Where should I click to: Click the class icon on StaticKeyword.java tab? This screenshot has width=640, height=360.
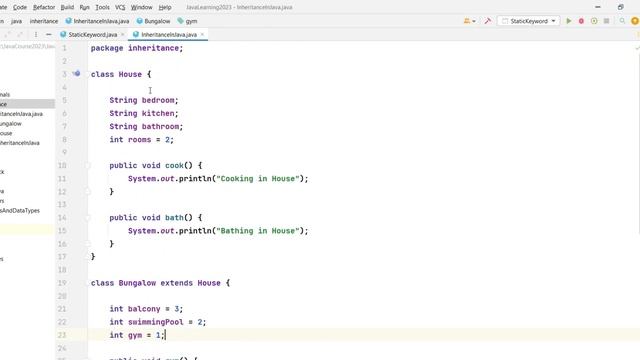(63, 35)
